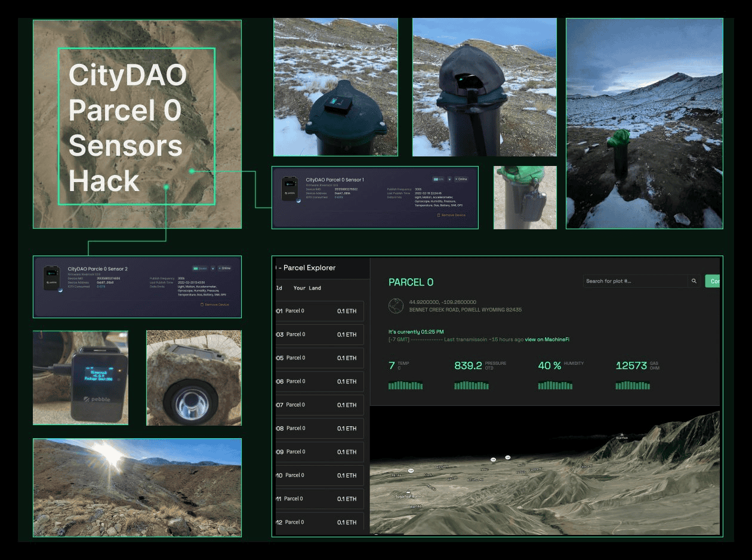Click the globe icon next to the coordinates

[x=396, y=306]
